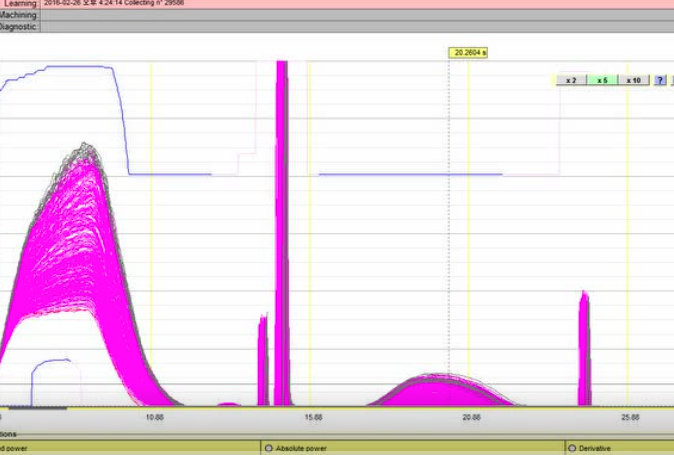Click the 20.00 mark on the time axis
Image resolution: width=674 pixels, height=455 pixels.
tap(471, 416)
